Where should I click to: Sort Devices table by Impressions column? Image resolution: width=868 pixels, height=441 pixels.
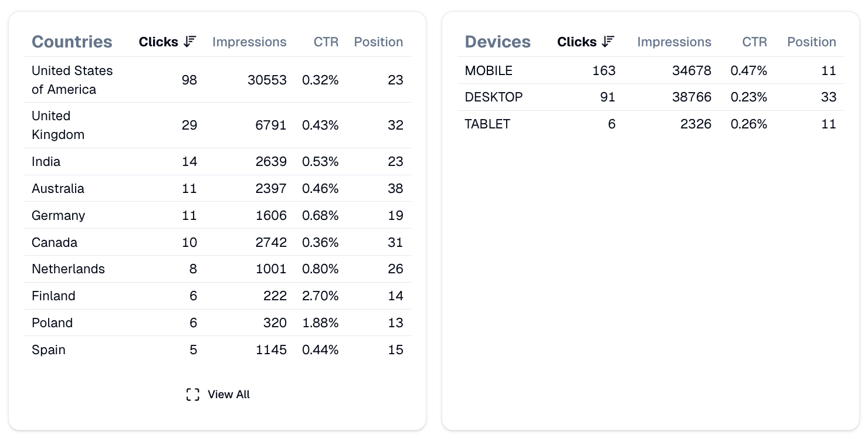pos(674,42)
